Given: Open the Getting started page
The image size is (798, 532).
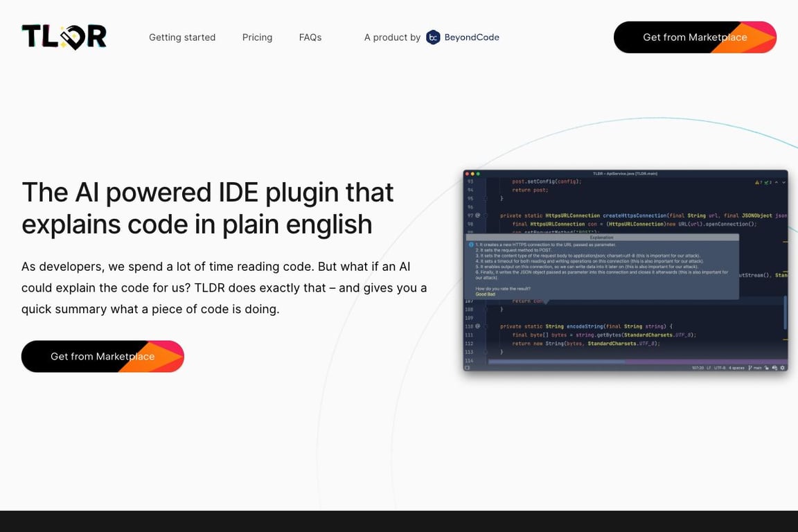Looking at the screenshot, I should [x=182, y=37].
